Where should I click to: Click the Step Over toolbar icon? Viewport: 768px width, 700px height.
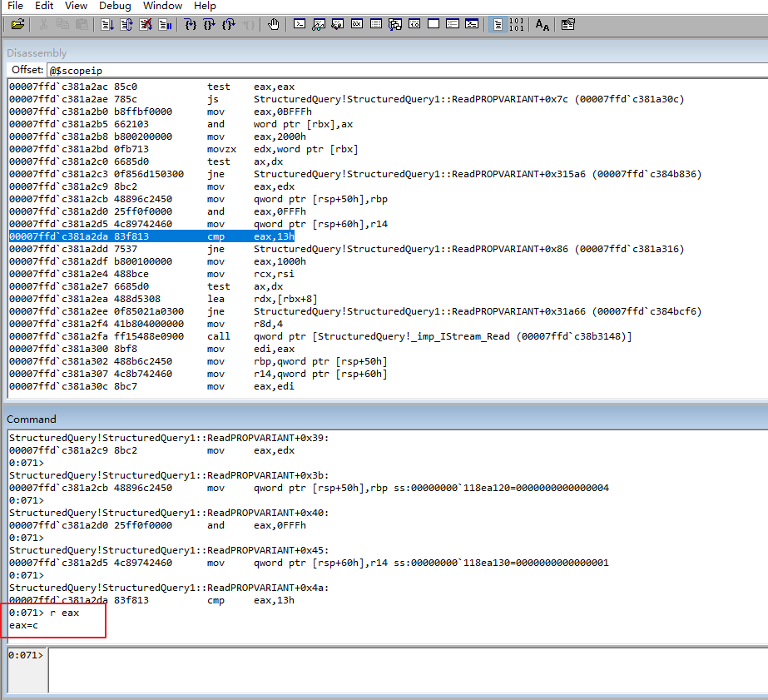(x=210, y=24)
